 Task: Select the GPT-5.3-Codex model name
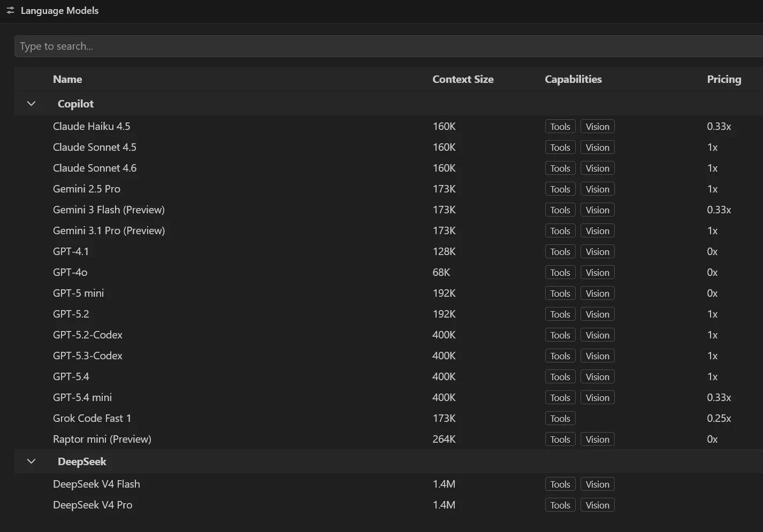[88, 356]
